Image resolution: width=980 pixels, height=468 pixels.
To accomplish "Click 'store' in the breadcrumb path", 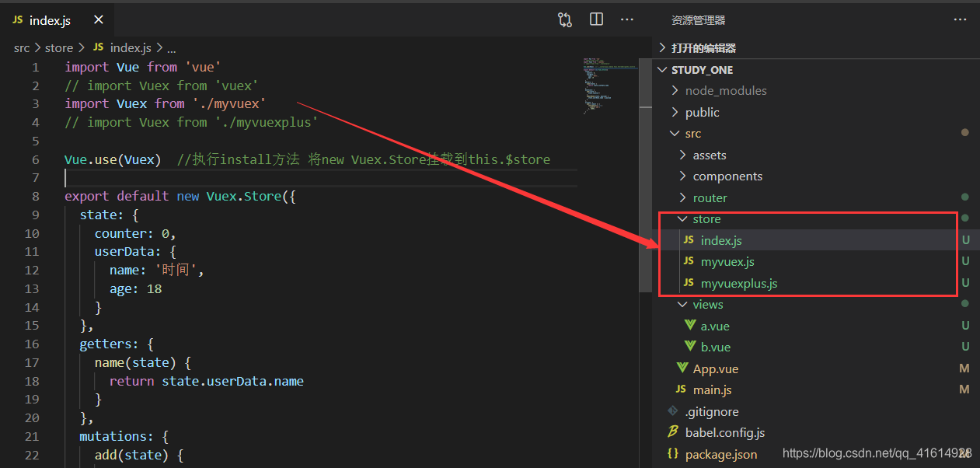I will [x=59, y=48].
